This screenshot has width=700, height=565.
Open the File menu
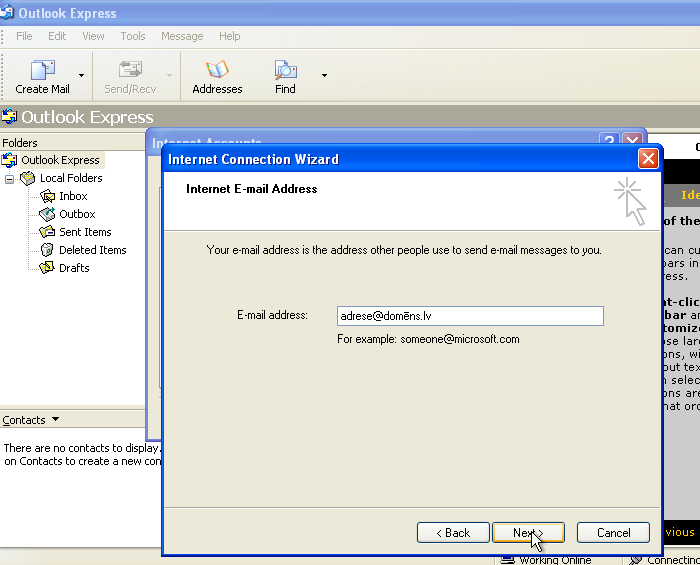[24, 36]
